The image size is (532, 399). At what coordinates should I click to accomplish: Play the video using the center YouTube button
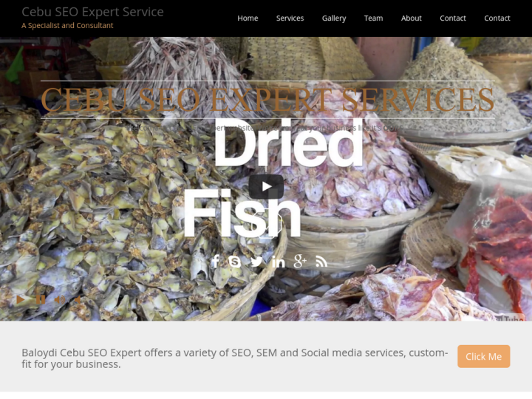point(266,187)
